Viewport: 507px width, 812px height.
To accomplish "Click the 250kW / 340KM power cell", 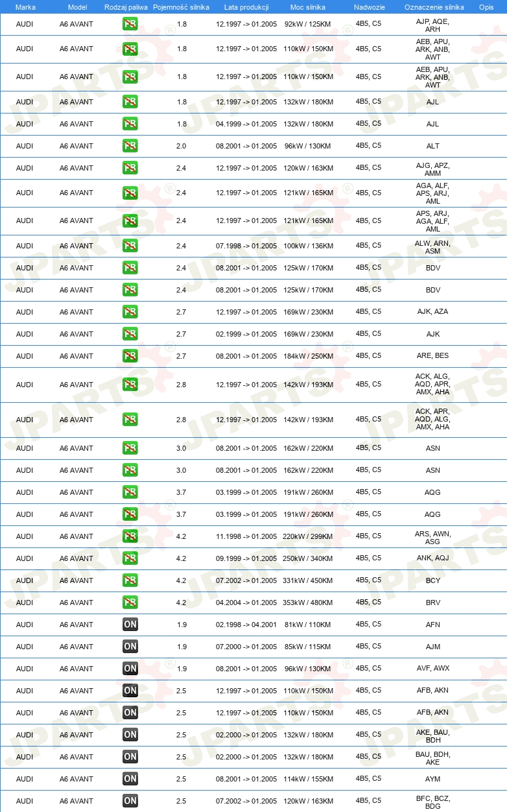I will (x=307, y=558).
